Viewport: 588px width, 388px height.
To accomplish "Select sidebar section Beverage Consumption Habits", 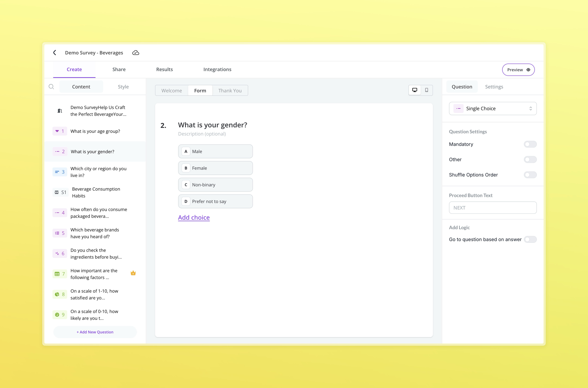I will pyautogui.click(x=95, y=192).
